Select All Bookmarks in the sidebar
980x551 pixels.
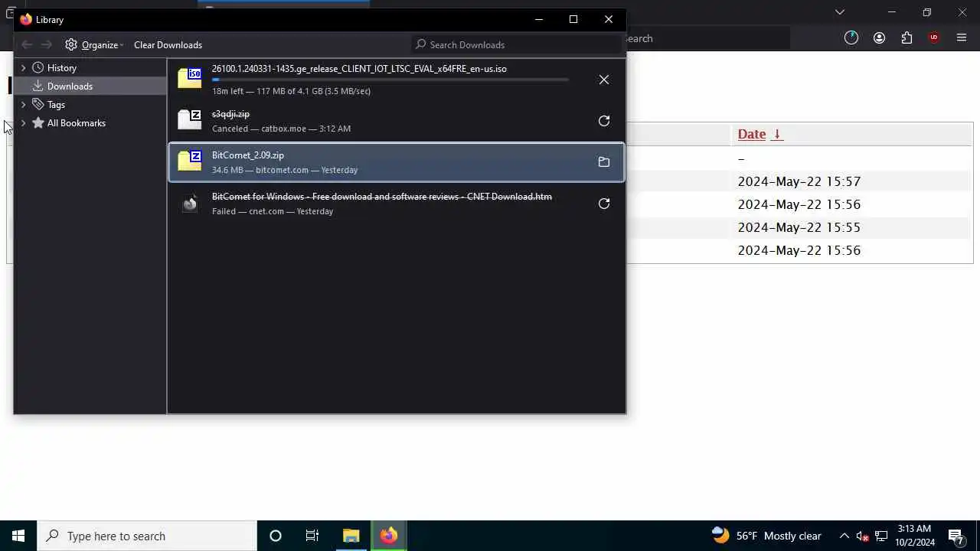(77, 122)
